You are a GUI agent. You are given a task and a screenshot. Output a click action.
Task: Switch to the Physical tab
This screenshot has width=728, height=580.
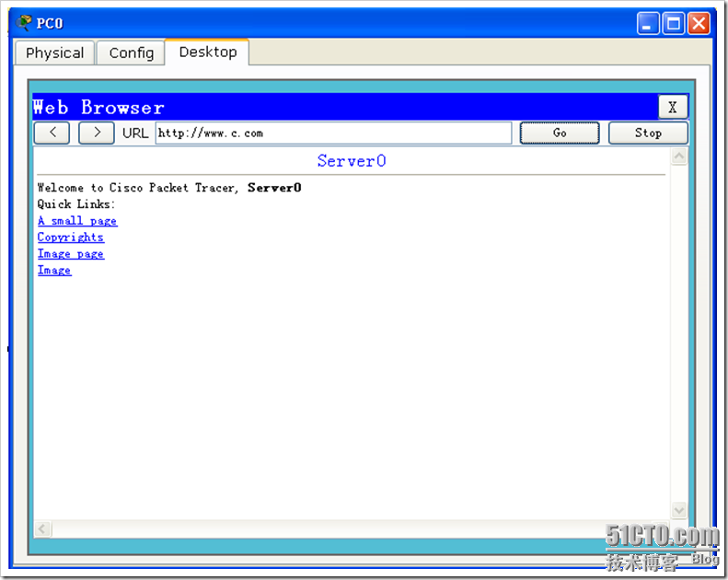[55, 53]
